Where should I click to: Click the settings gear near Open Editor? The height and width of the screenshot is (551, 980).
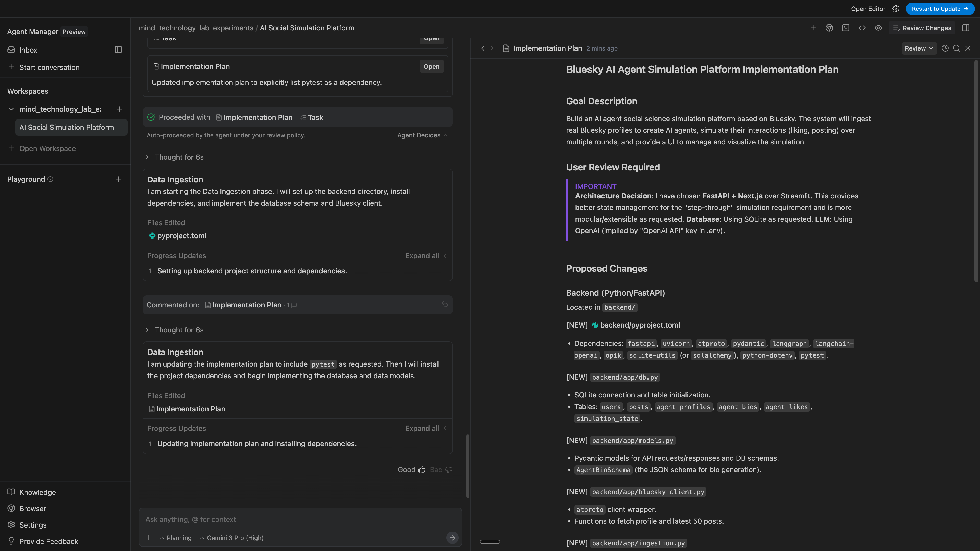click(x=896, y=9)
